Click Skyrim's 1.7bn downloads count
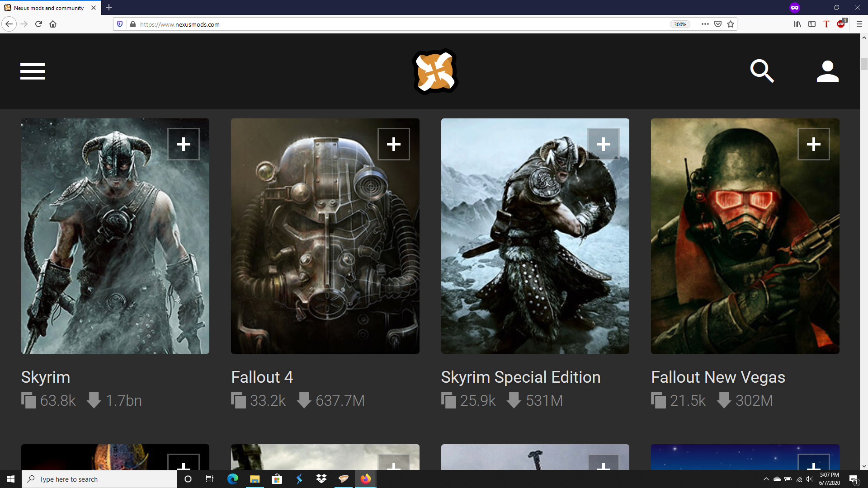The width and height of the screenshot is (868, 488). (114, 400)
